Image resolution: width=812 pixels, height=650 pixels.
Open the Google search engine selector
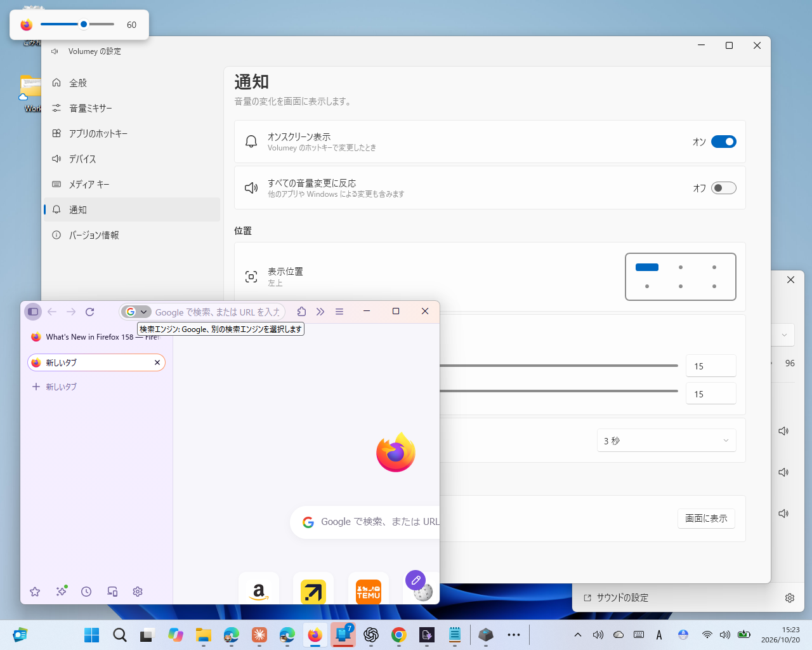(x=136, y=312)
